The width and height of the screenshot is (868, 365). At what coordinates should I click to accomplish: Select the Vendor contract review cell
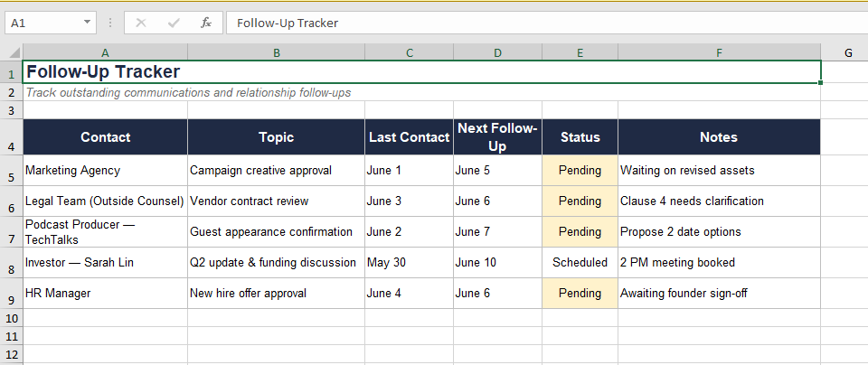[277, 201]
